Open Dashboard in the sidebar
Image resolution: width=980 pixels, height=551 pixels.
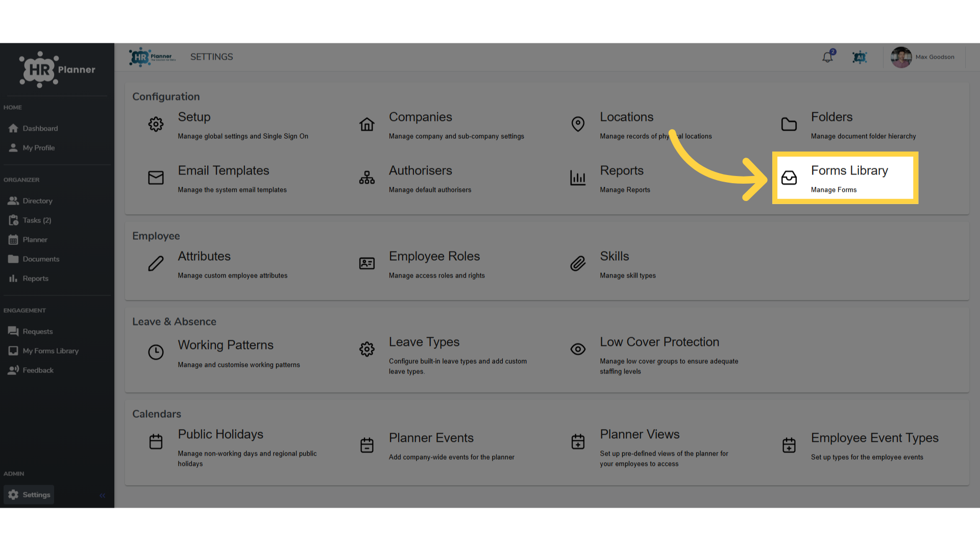[x=33, y=129]
